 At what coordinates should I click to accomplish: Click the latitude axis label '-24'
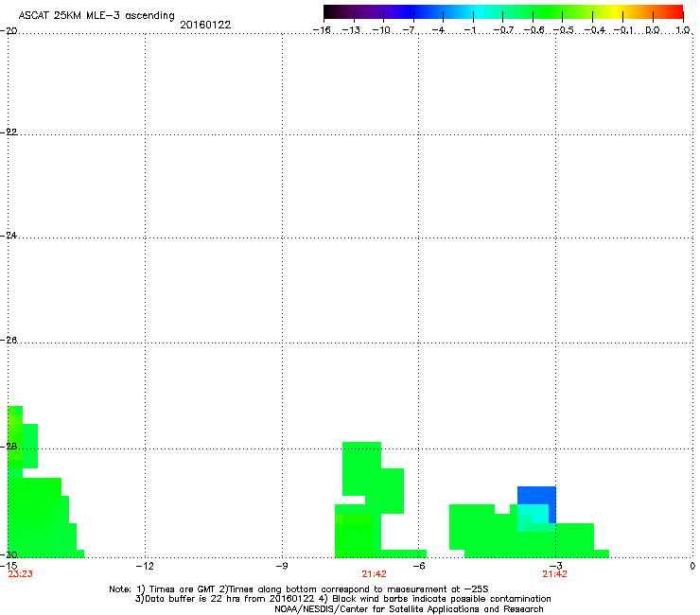click(x=9, y=235)
